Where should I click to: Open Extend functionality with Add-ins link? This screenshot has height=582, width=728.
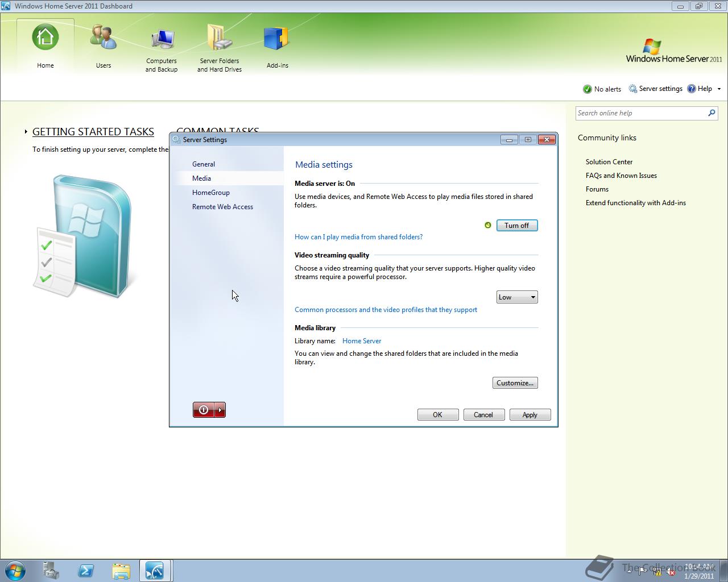point(636,203)
